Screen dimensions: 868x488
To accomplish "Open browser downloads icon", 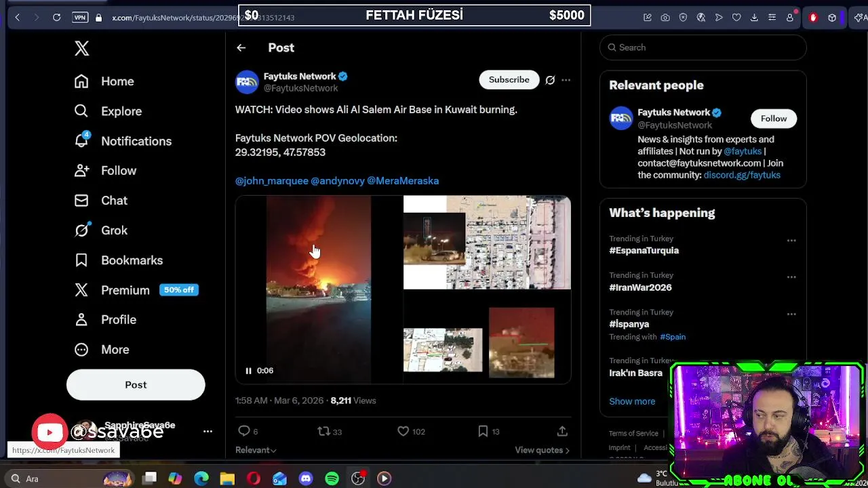I will (754, 18).
